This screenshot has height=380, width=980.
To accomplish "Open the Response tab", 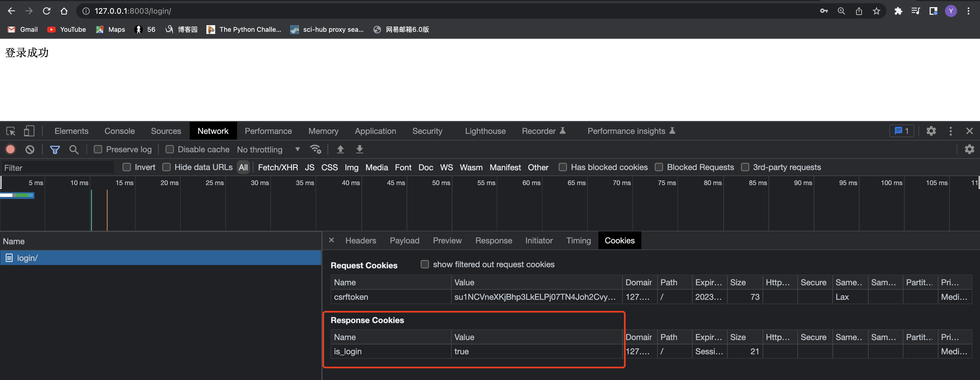I will [494, 240].
